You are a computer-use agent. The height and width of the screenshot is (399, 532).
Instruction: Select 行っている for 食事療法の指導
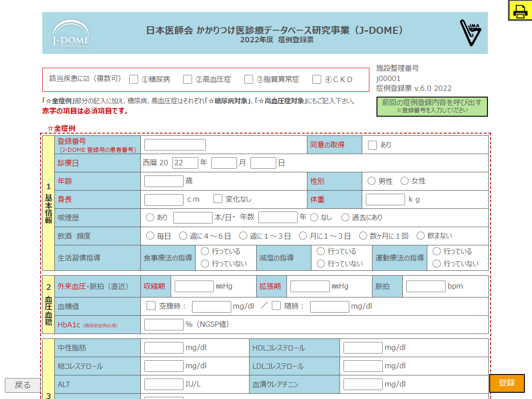(205, 251)
